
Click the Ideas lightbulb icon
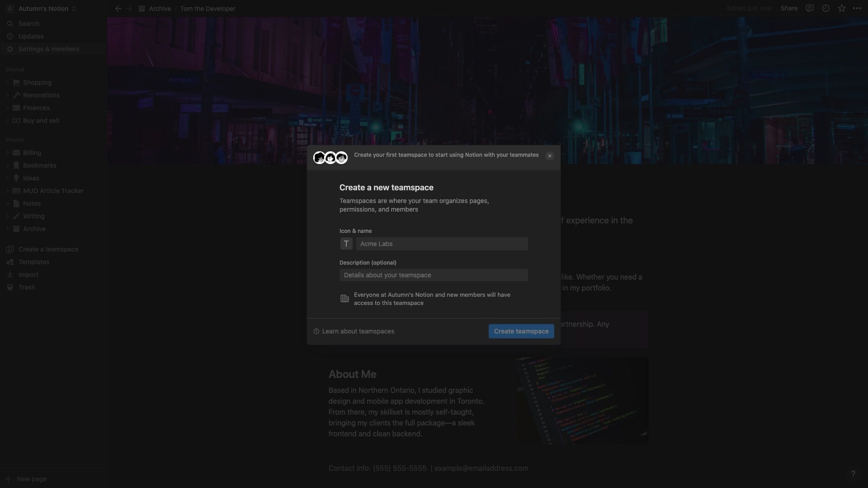point(16,178)
